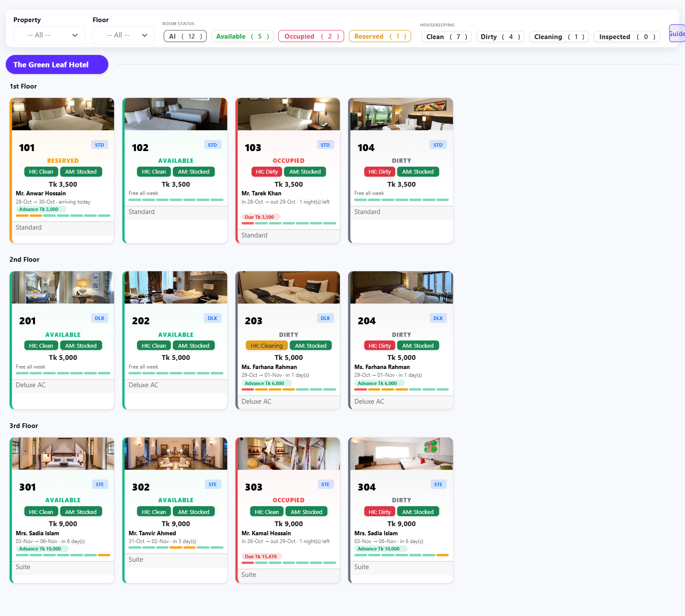Open room 301 photo thumbnail
685x616 pixels.
coord(63,454)
